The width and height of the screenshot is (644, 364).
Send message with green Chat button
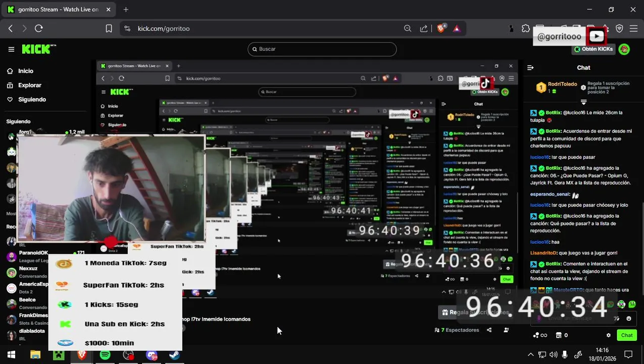coord(627,335)
